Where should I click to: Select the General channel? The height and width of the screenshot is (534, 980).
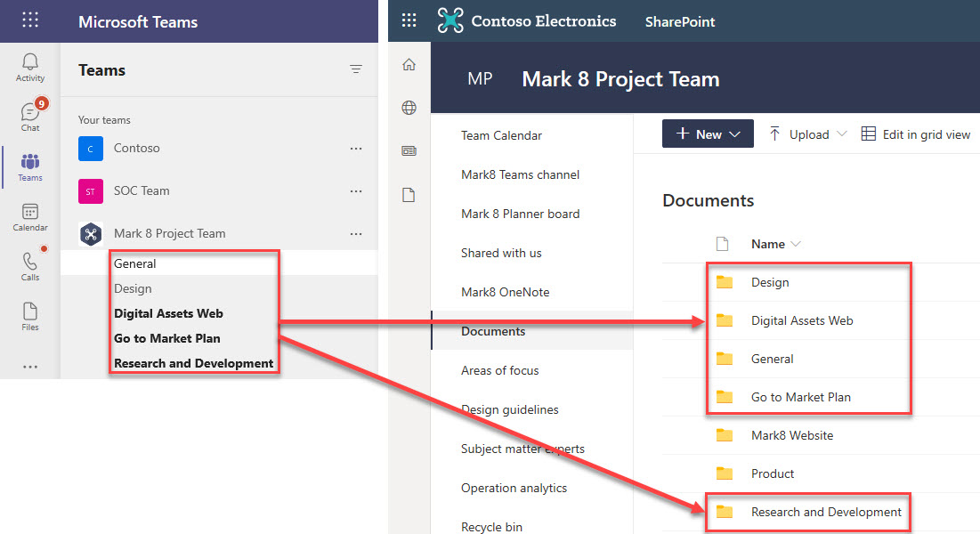tap(135, 263)
